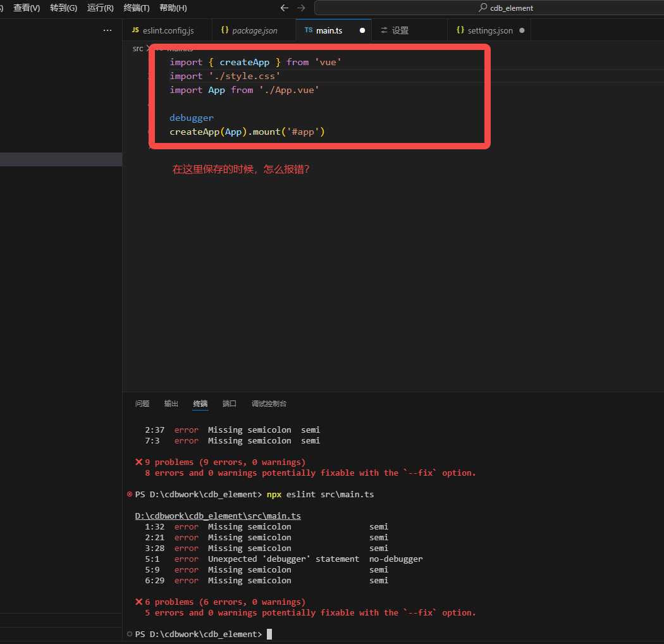Open the 端口 ports panel tab

[229, 404]
